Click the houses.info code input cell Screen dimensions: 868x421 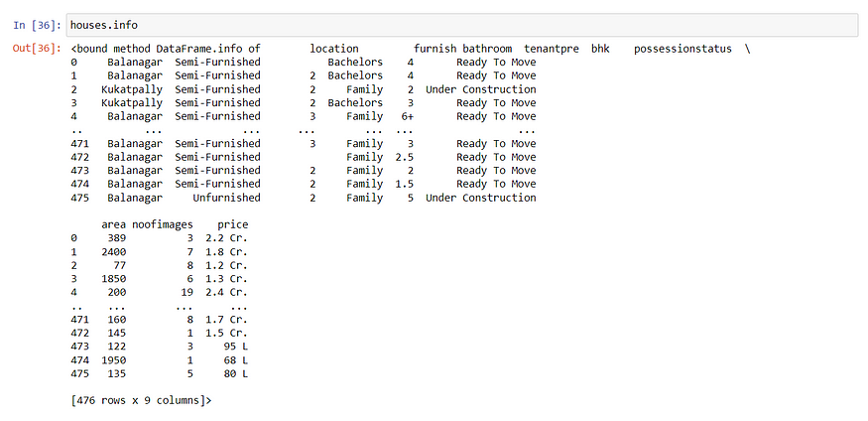pyautogui.click(x=462, y=26)
